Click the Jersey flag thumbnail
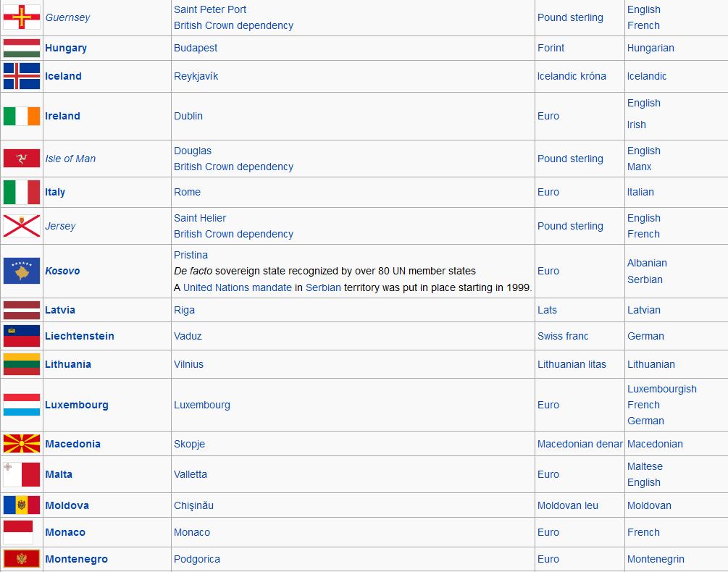Viewport: 728px width, 572px height. pos(22,226)
